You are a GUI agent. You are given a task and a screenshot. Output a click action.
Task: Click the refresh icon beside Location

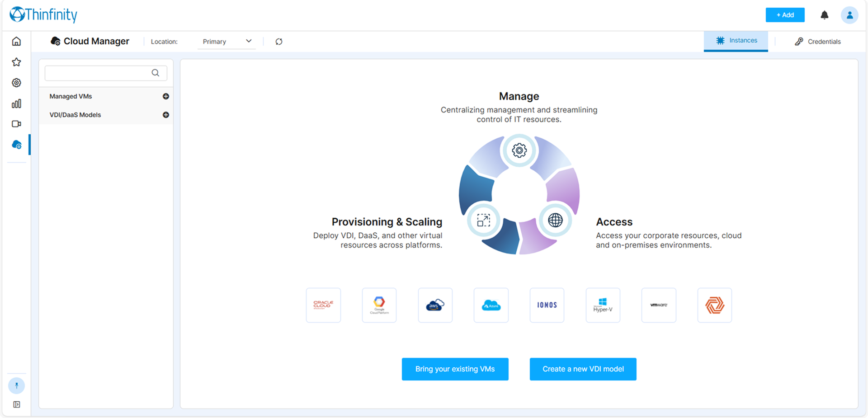click(279, 42)
